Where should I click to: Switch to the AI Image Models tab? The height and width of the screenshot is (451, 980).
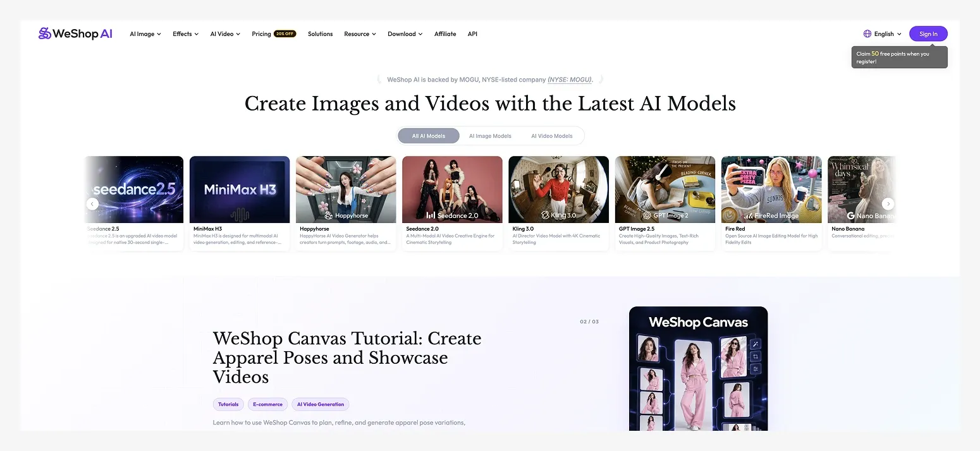click(x=490, y=136)
